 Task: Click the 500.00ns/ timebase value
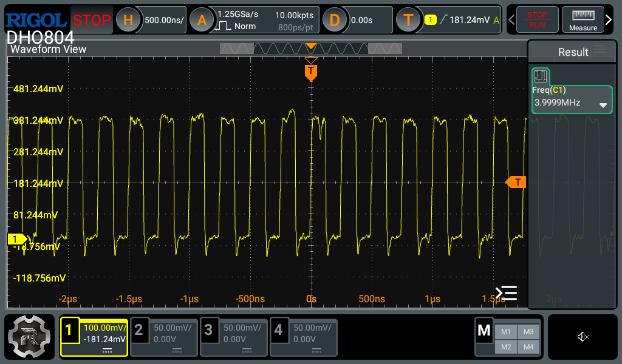coord(164,20)
